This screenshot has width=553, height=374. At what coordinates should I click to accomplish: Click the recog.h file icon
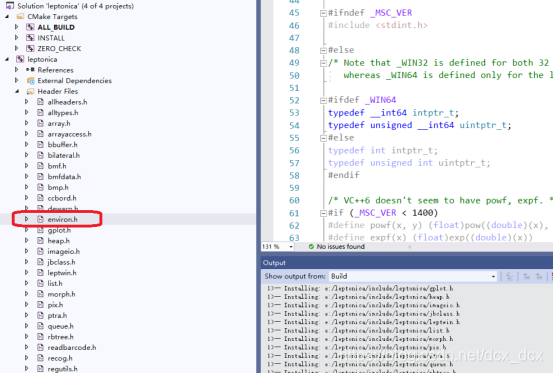point(41,358)
